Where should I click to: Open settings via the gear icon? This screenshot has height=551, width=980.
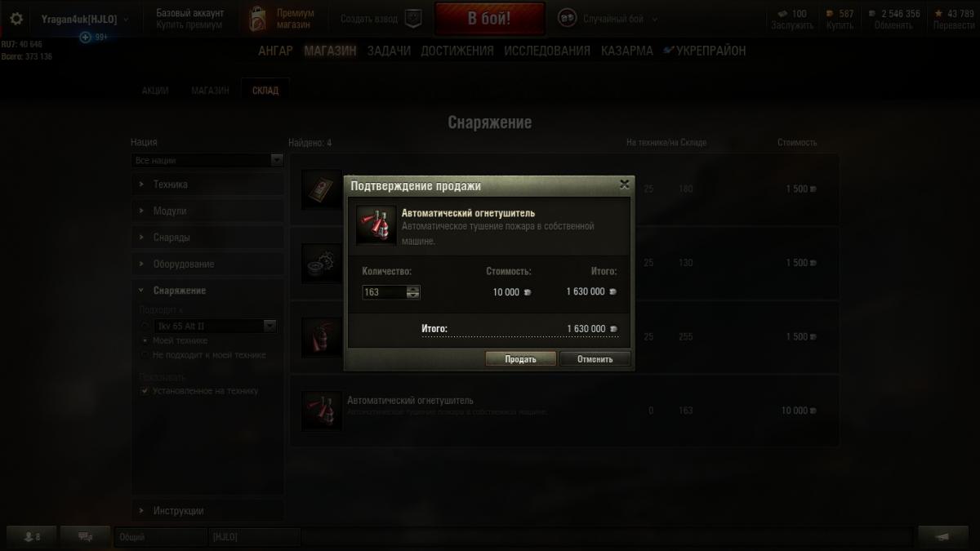pyautogui.click(x=16, y=19)
